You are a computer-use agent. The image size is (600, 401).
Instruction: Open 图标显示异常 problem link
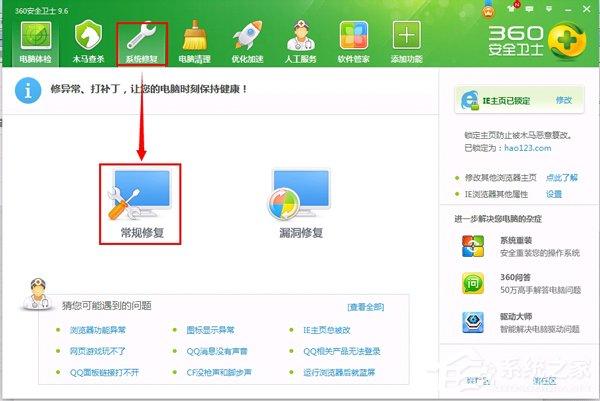pyautogui.click(x=210, y=330)
